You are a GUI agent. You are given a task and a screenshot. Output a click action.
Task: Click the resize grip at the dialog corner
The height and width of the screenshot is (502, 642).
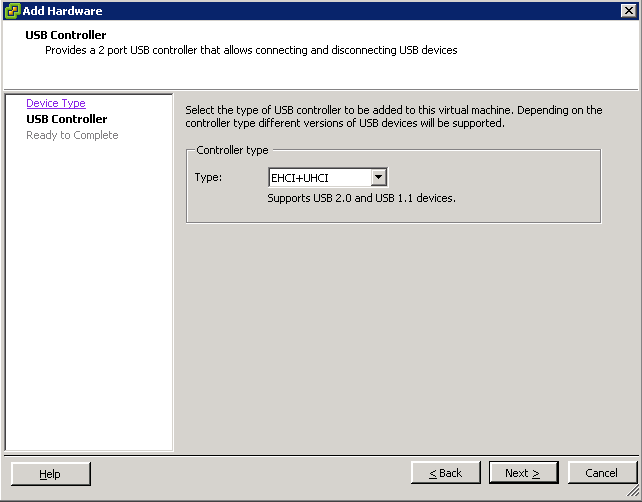(x=633, y=492)
